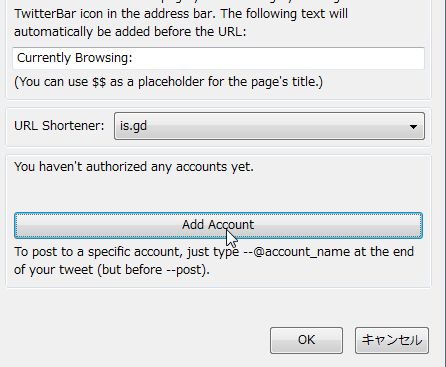Click 'You haven't authorized any accounts yet' message
Screen dimensions: 446x367
click(x=134, y=166)
